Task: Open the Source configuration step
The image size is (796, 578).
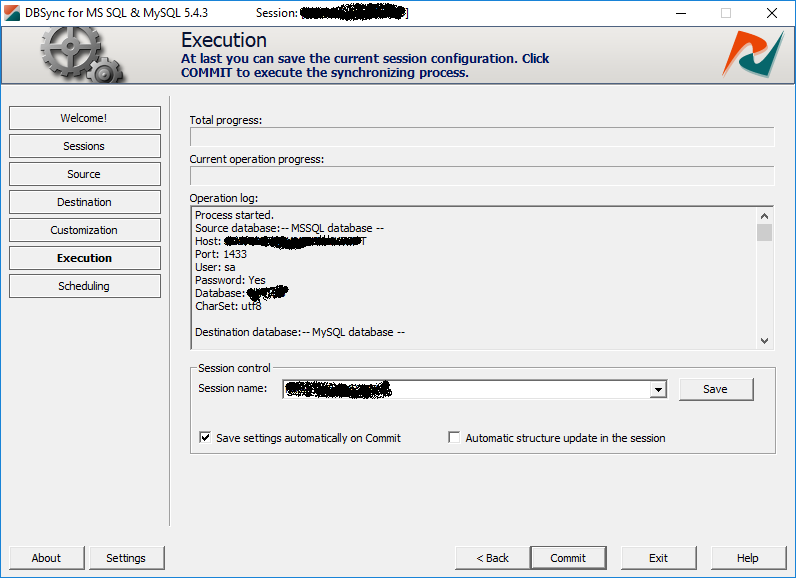Action: coord(85,174)
